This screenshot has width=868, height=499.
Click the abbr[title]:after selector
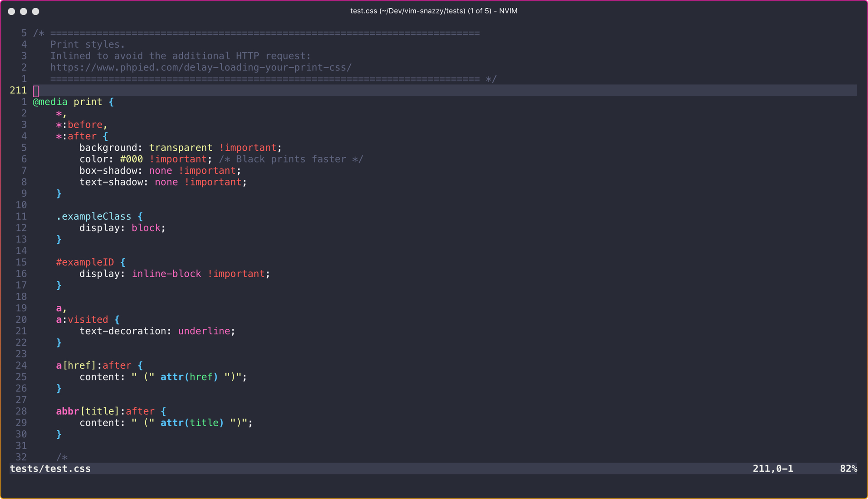coord(105,411)
